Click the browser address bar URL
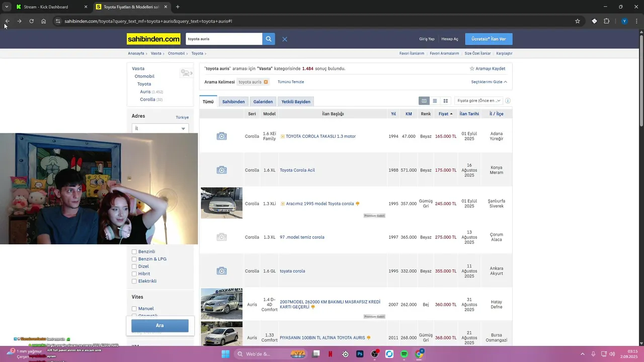The image size is (644, 362). pyautogui.click(x=148, y=21)
